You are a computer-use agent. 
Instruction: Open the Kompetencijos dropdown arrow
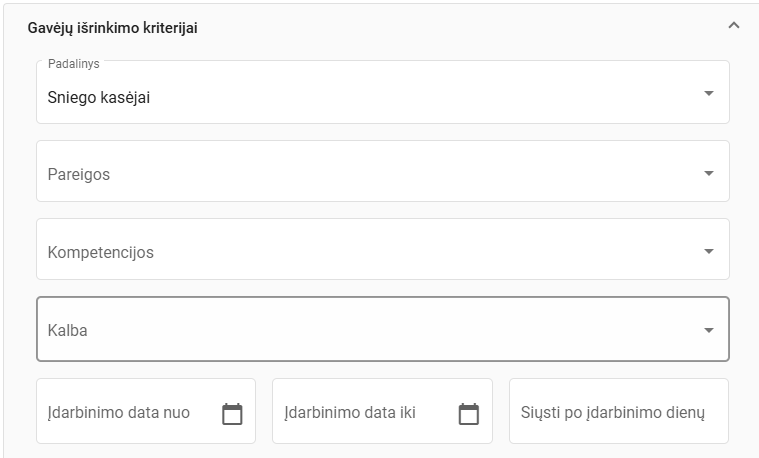(708, 251)
